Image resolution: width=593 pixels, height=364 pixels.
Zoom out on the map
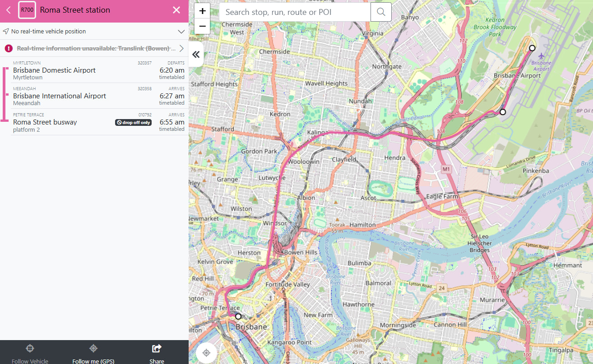pos(202,26)
